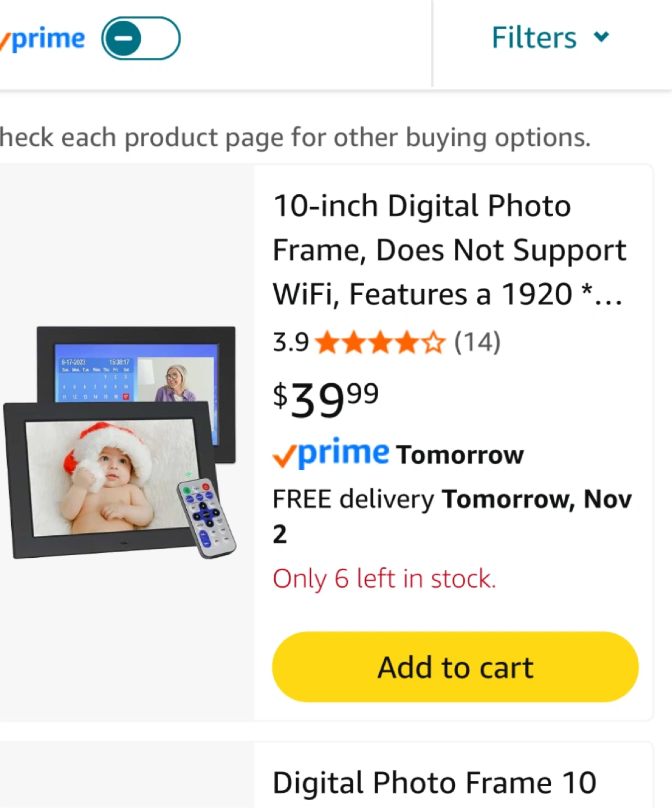Viewport: 672px width, 808px height.
Task: Toggle the Prime filter switch
Action: coord(141,38)
